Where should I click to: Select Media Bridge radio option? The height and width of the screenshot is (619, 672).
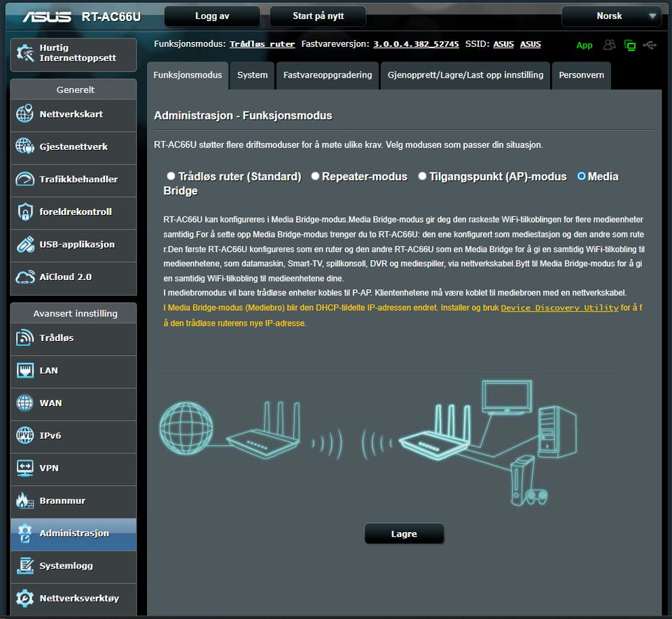click(581, 176)
